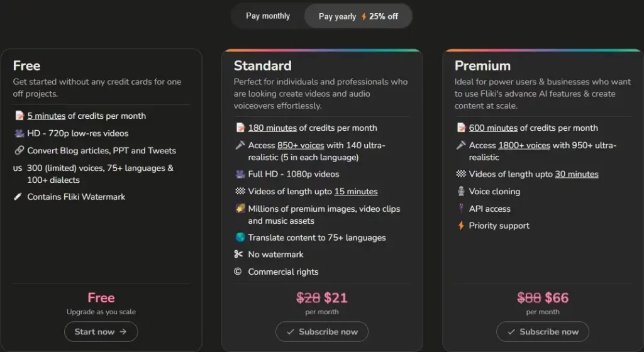Viewport: 644px width, 352px height.
Task: Click Start now on the Free plan
Action: (101, 332)
